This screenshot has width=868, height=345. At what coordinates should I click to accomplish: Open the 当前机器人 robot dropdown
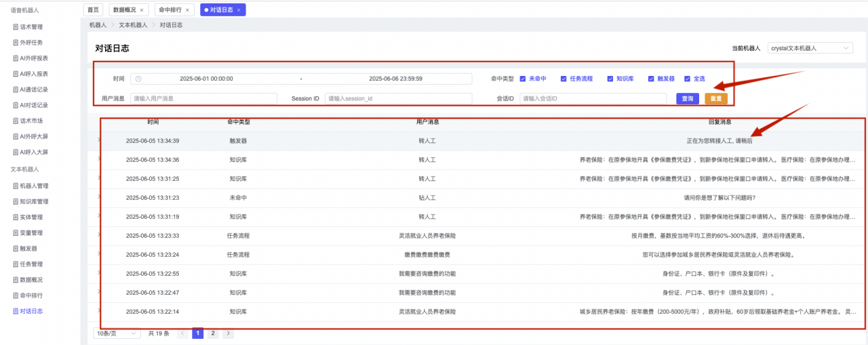coord(810,48)
